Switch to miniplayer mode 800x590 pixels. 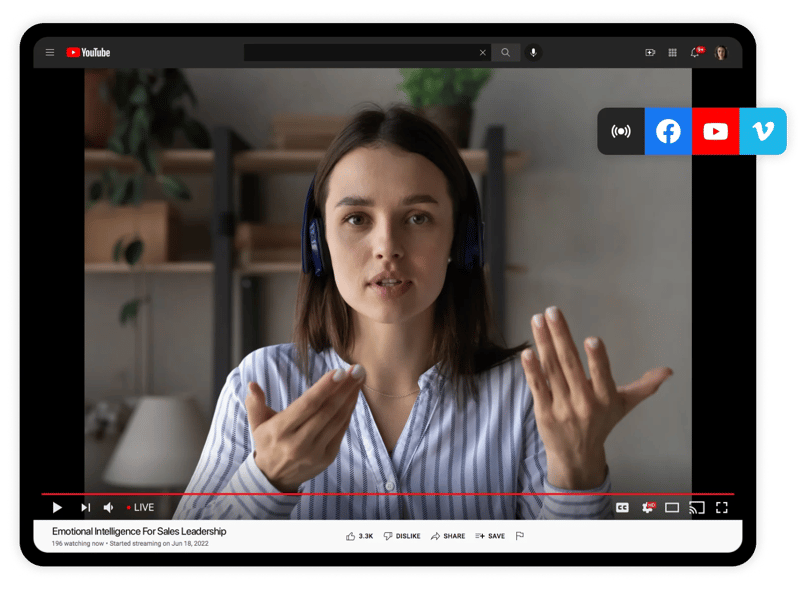[x=672, y=508]
